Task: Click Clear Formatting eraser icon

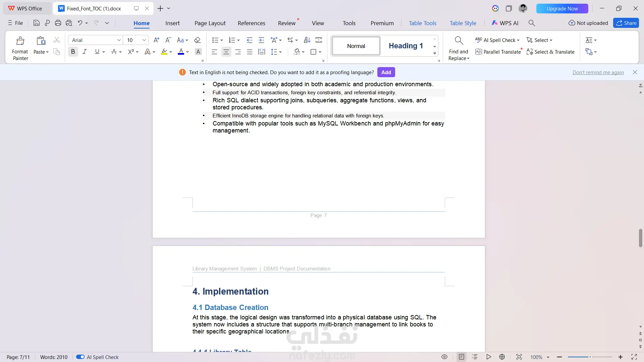Action: tap(197, 40)
